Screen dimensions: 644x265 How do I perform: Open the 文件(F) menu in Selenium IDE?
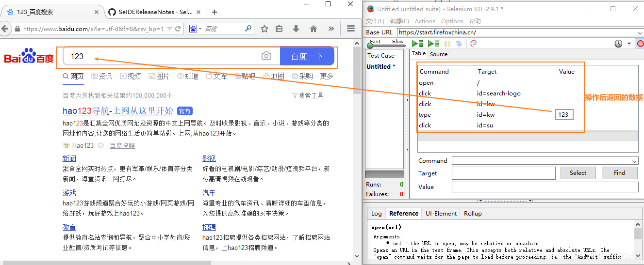tap(375, 21)
